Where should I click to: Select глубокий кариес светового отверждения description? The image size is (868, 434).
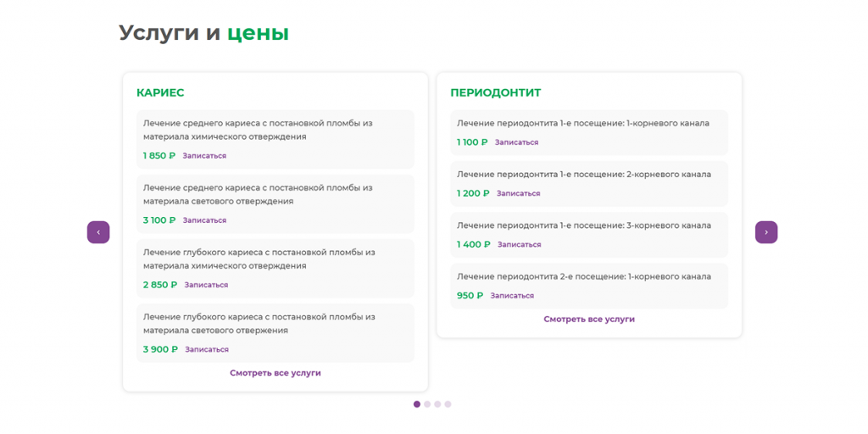pos(259,324)
